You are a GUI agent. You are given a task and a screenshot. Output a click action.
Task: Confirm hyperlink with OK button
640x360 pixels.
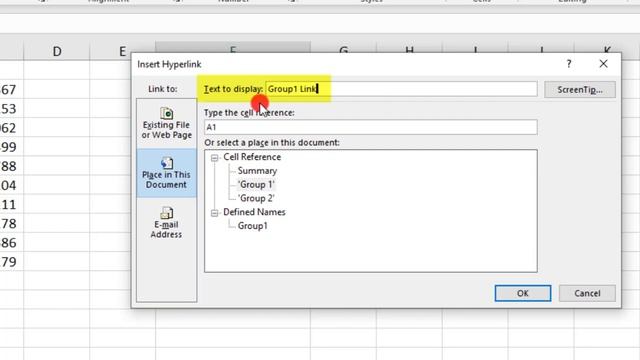click(x=522, y=293)
